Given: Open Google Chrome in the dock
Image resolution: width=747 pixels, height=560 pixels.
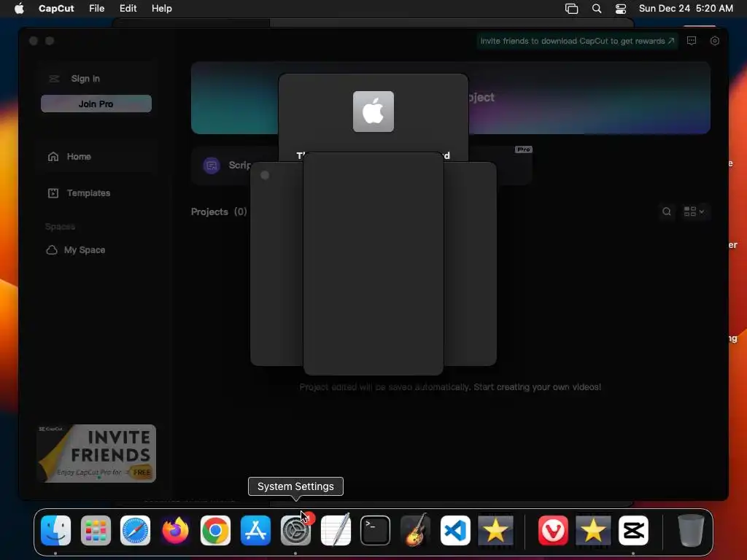Looking at the screenshot, I should tap(215, 530).
